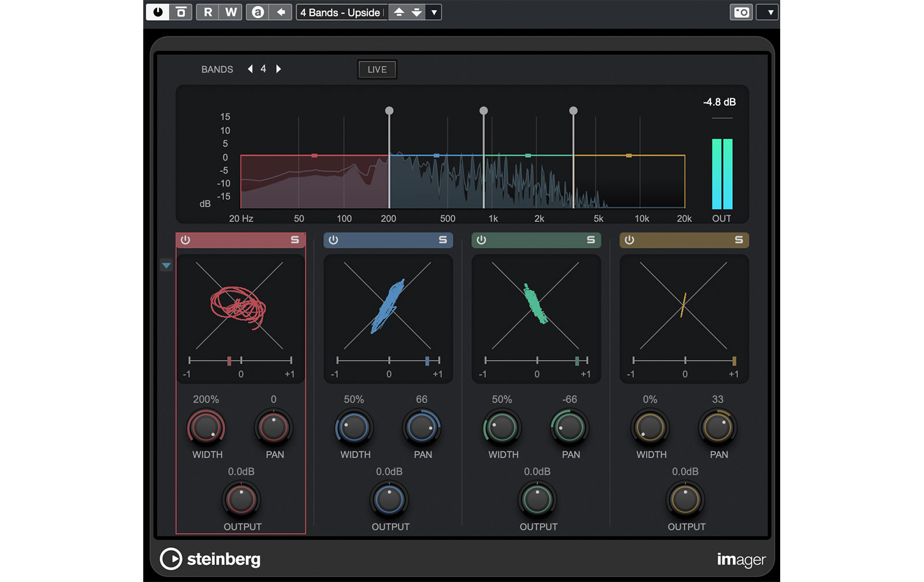Click the blue band WIDTH knob
Viewport: 924px width, 582px height.
(x=354, y=428)
